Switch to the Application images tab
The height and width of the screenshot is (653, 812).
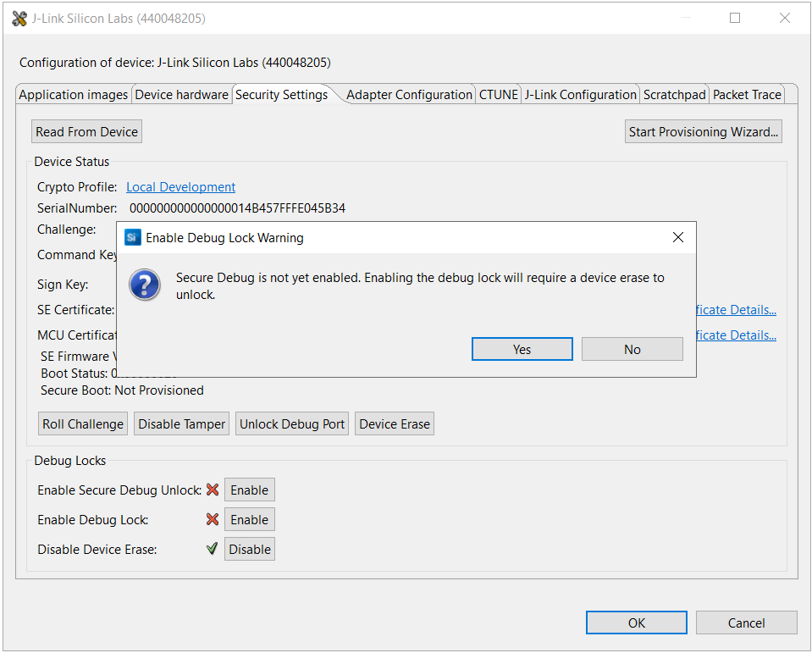point(74,95)
